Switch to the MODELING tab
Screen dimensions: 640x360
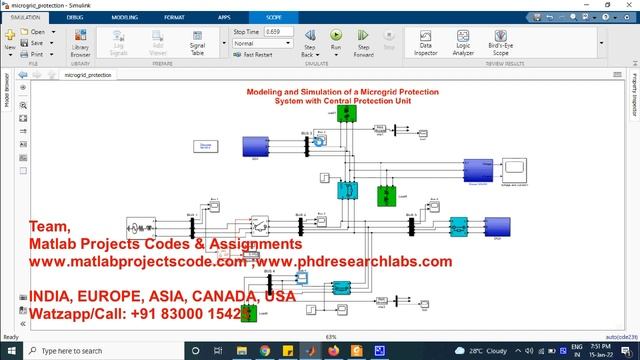(125, 18)
